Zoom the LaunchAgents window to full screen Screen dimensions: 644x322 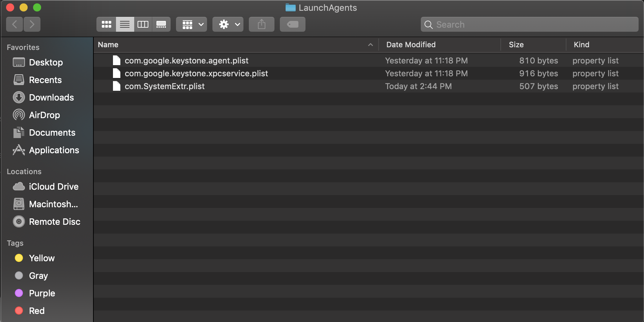37,7
